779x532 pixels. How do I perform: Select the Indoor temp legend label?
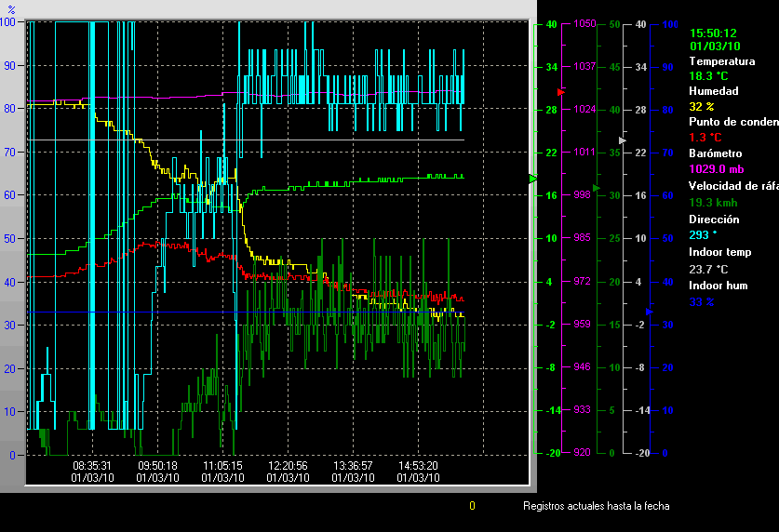click(x=719, y=252)
